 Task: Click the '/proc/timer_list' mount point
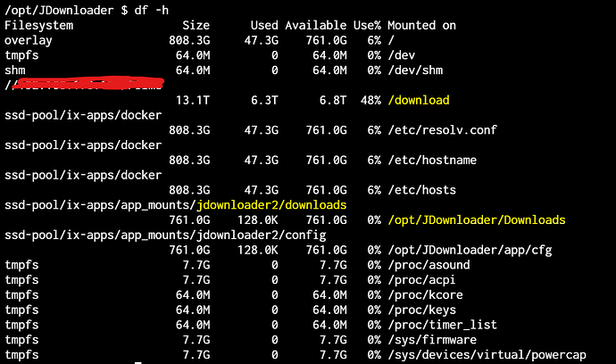coord(442,325)
